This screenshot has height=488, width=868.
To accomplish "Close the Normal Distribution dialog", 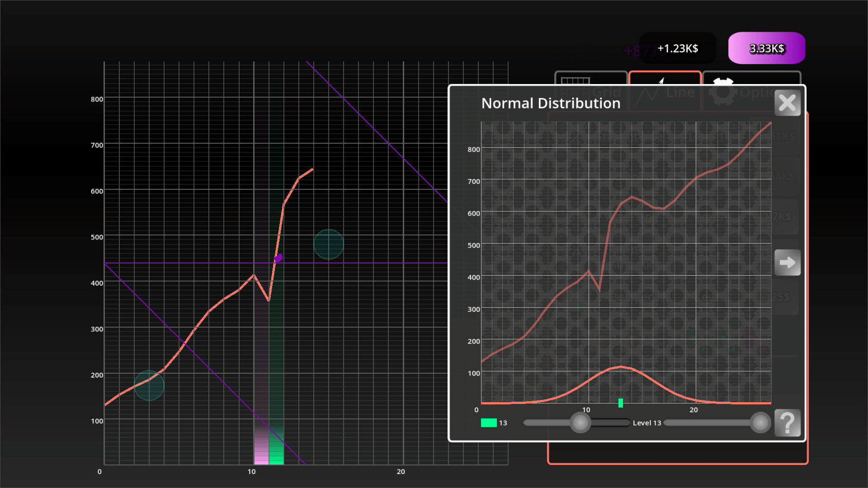I will click(x=787, y=103).
